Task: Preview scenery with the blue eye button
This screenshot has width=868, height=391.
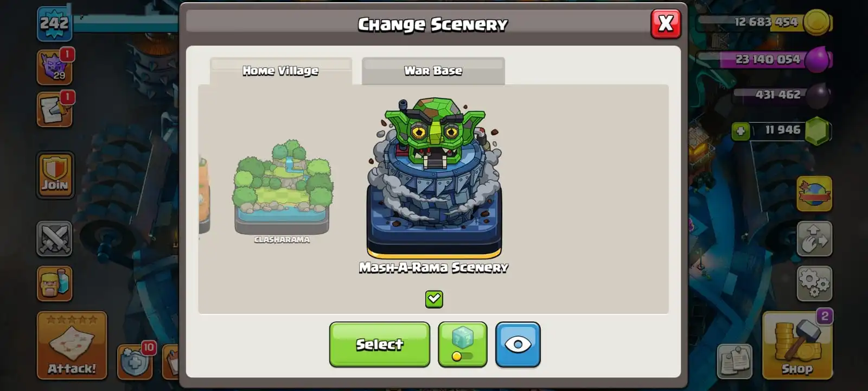Action: 518,344
